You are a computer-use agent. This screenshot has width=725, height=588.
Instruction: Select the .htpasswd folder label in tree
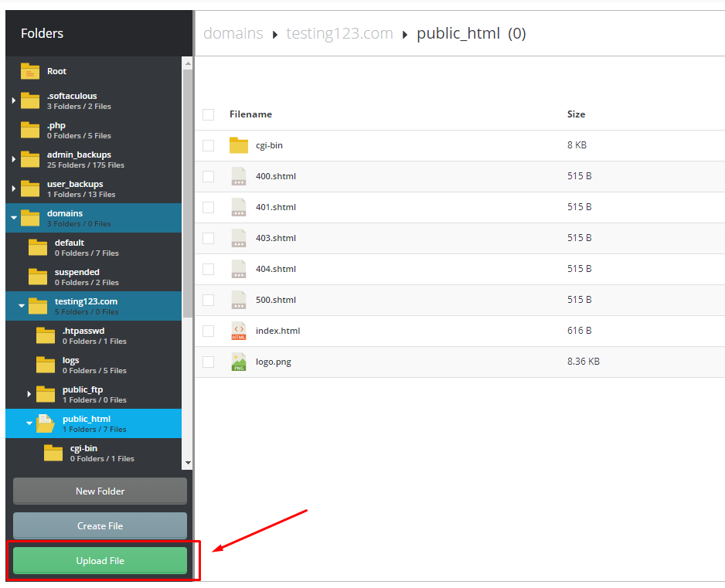pos(83,331)
